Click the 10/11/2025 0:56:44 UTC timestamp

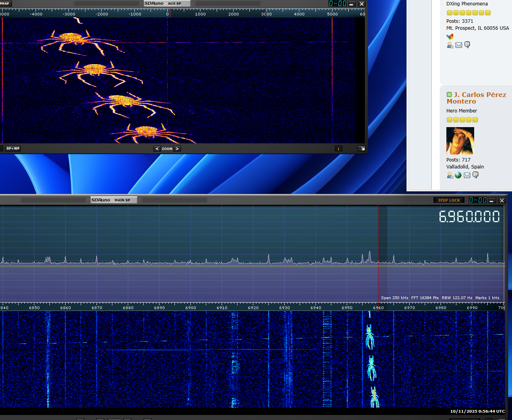coord(477,411)
